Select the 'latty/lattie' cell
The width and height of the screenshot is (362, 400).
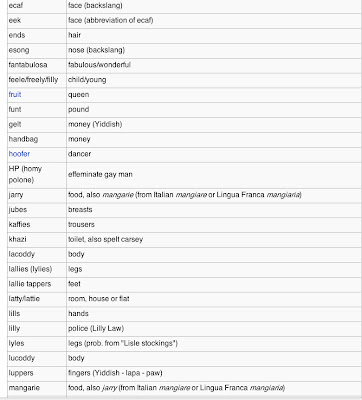[37, 299]
